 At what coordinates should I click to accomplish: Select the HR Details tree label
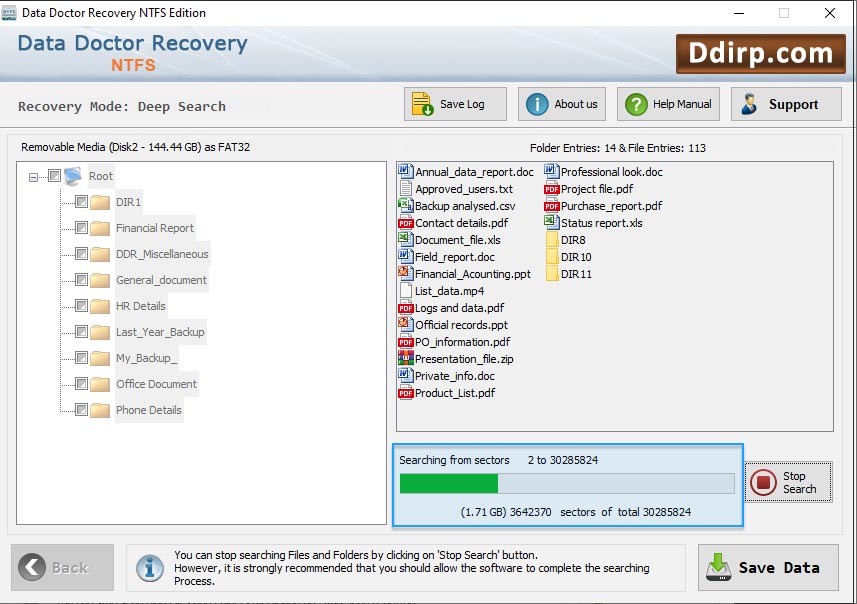(140, 306)
